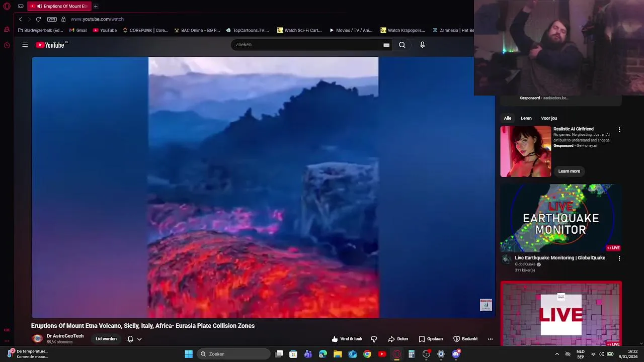
Task: Mute the tab via its speaker icon
Action: coord(39,6)
